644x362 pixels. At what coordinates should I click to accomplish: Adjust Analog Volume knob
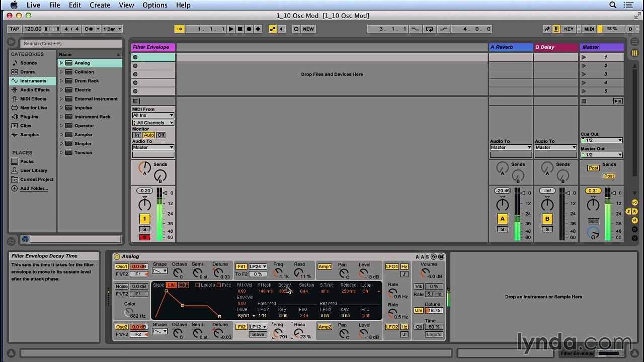pos(425,273)
